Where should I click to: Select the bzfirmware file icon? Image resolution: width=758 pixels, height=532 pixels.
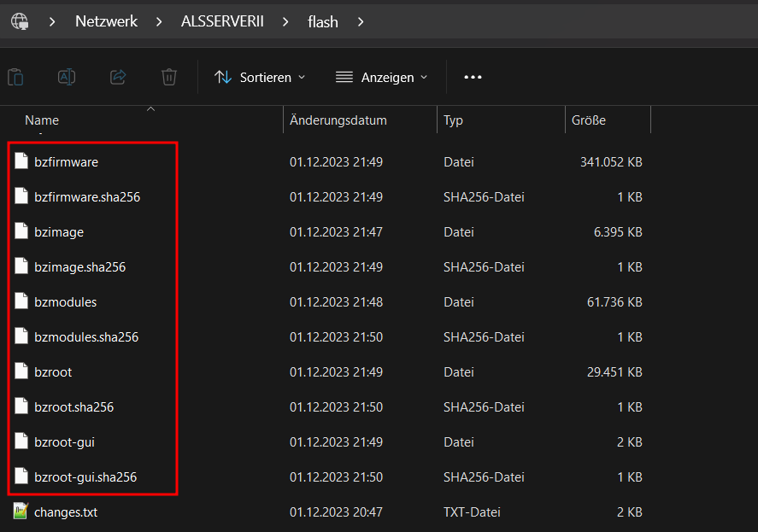pos(21,161)
